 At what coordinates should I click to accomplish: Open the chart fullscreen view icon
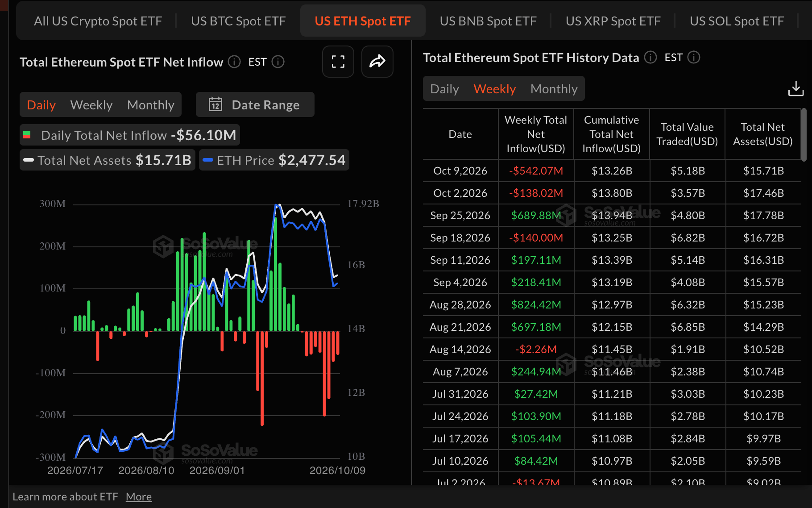(x=338, y=62)
